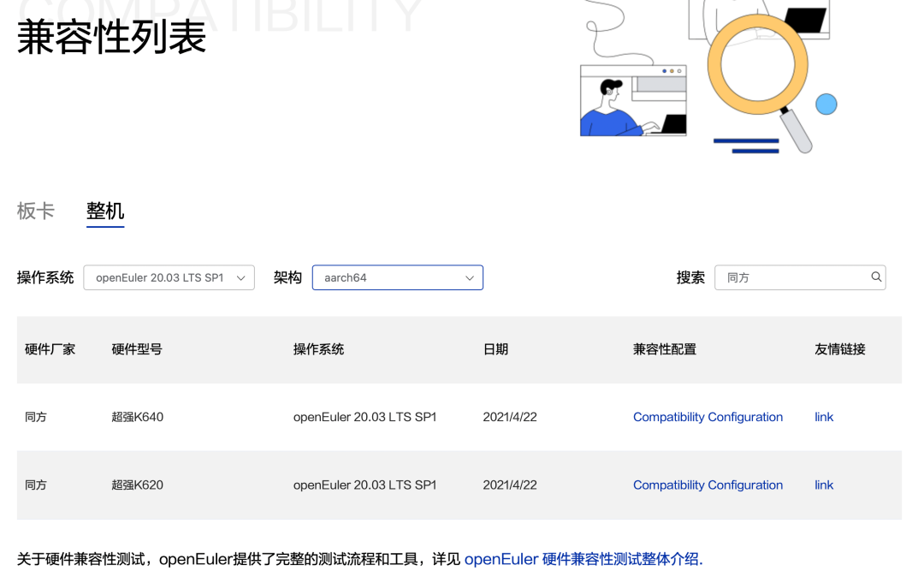Click the 架构 label beside the dropdown
The height and width of the screenshot is (571, 924).
(287, 278)
